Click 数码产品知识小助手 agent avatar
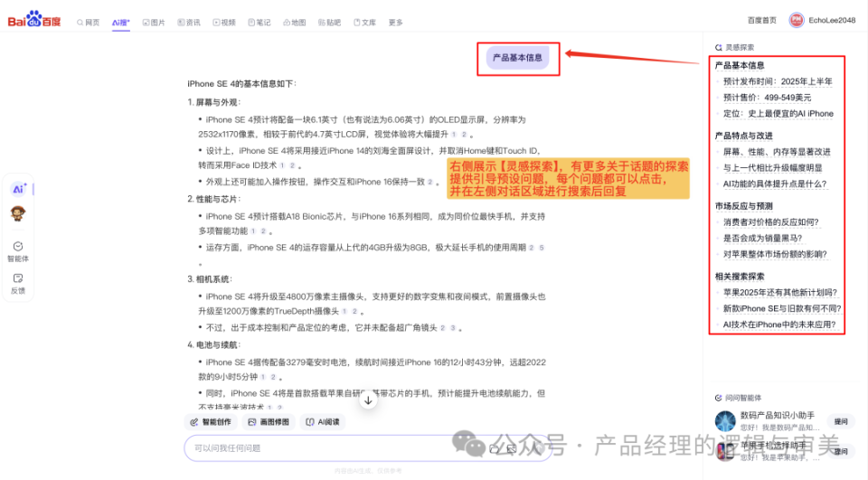The height and width of the screenshot is (480, 868). pos(725,421)
